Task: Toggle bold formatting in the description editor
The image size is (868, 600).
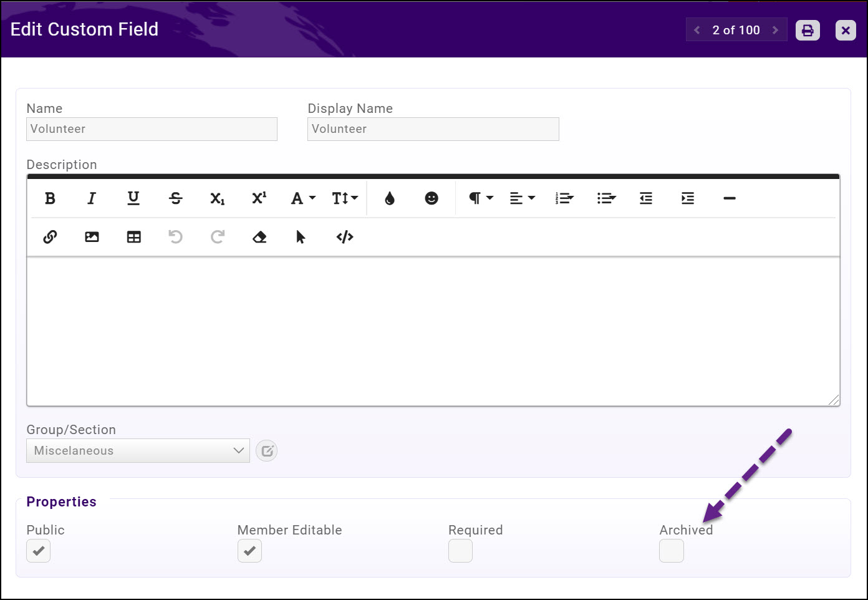Action: (50, 198)
